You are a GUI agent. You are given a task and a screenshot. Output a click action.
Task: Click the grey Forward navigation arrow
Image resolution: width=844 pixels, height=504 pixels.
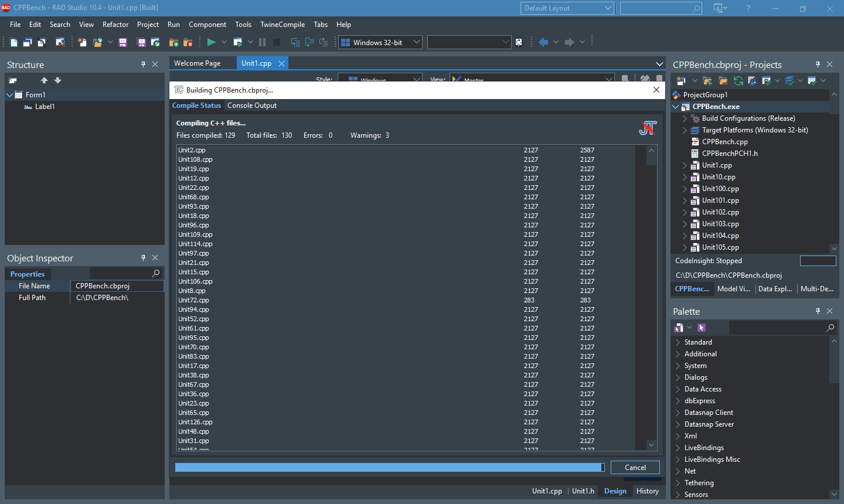[569, 42]
